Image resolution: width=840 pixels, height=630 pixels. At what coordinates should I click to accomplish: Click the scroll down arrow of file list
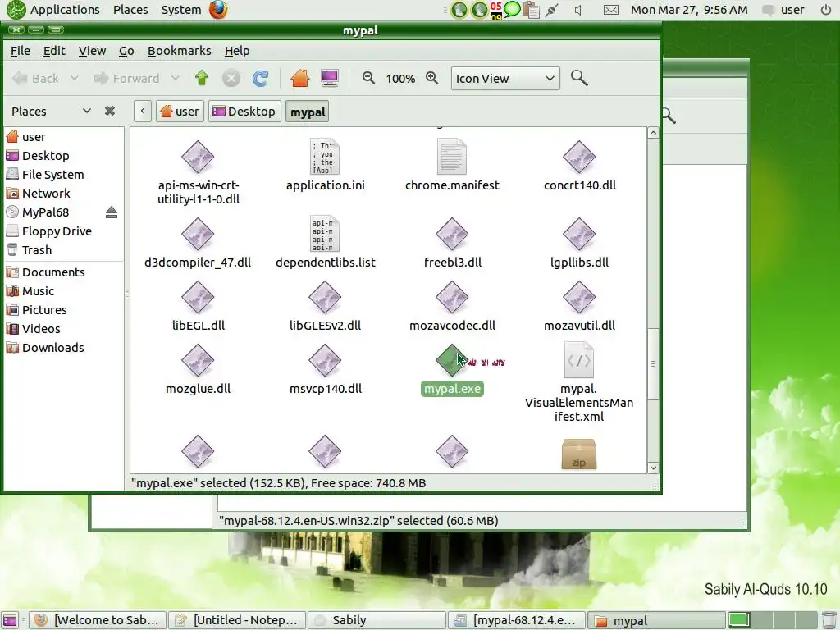(x=653, y=468)
